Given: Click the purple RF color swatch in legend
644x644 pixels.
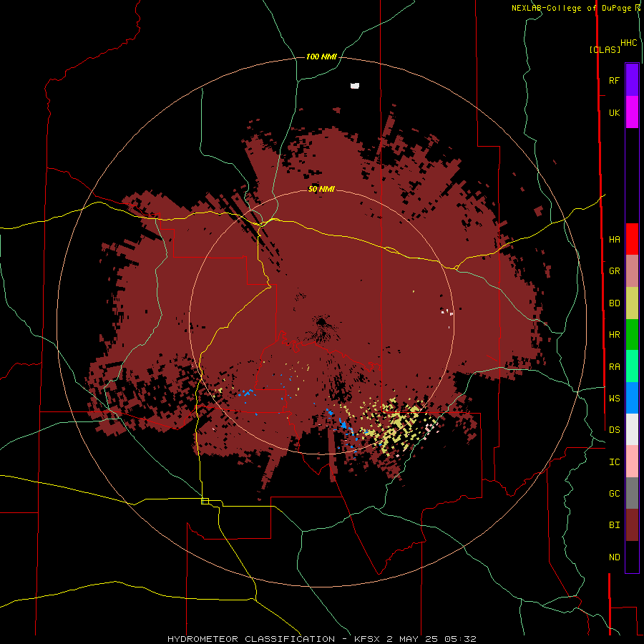Looking at the screenshot, I should coord(632,80).
